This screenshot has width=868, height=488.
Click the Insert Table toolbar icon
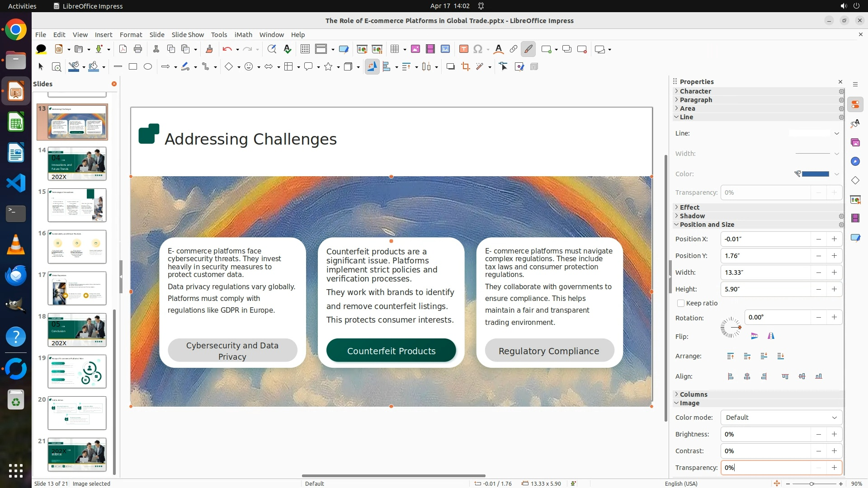(395, 49)
